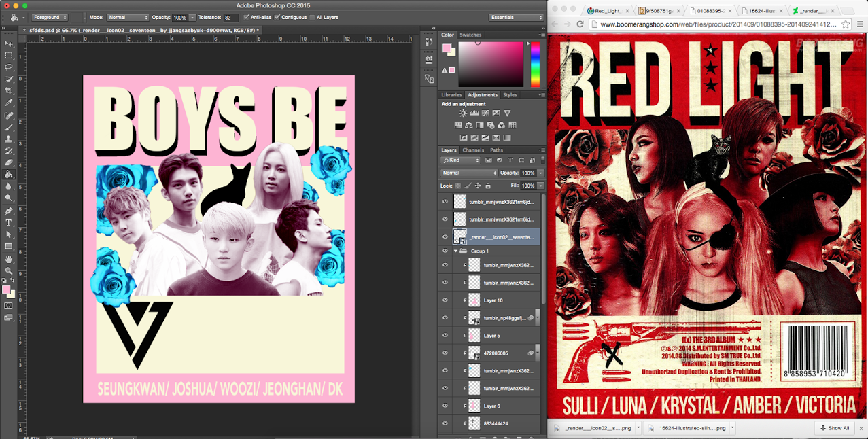The width and height of the screenshot is (868, 439).
Task: Select the Eyedropper tool
Action: (x=9, y=103)
